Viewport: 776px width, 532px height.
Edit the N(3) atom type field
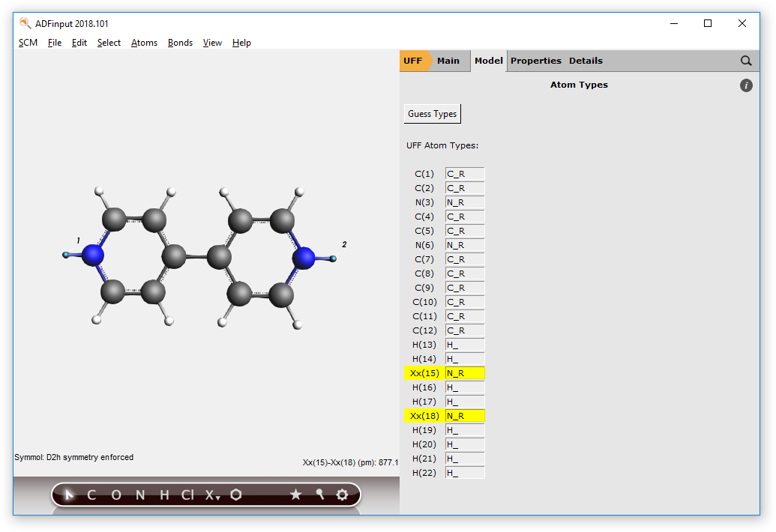point(465,203)
